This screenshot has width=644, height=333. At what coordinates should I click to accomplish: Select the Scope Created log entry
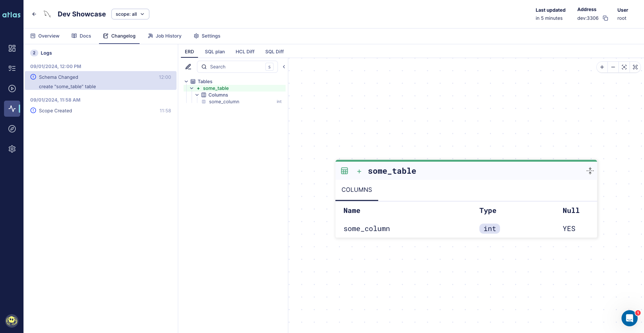pos(55,111)
